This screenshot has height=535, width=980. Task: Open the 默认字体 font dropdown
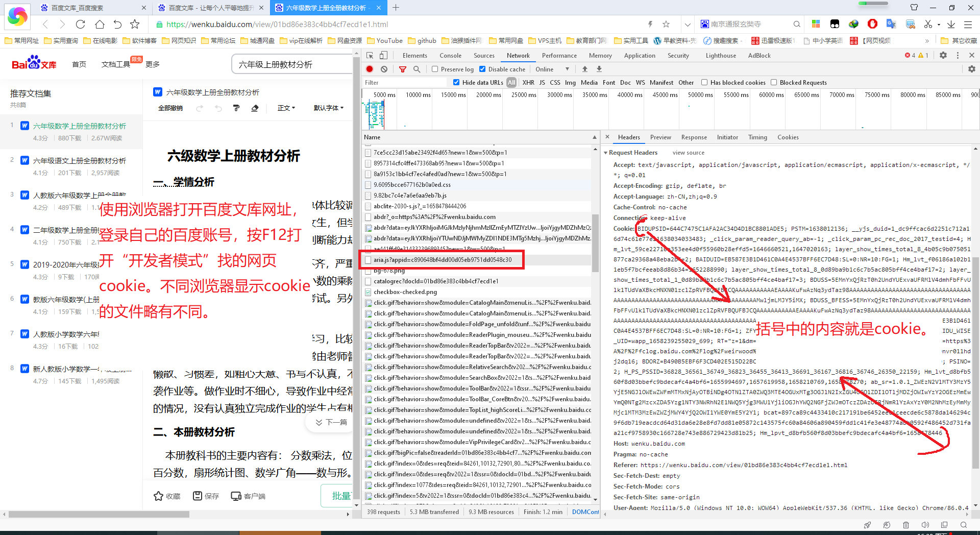click(328, 108)
